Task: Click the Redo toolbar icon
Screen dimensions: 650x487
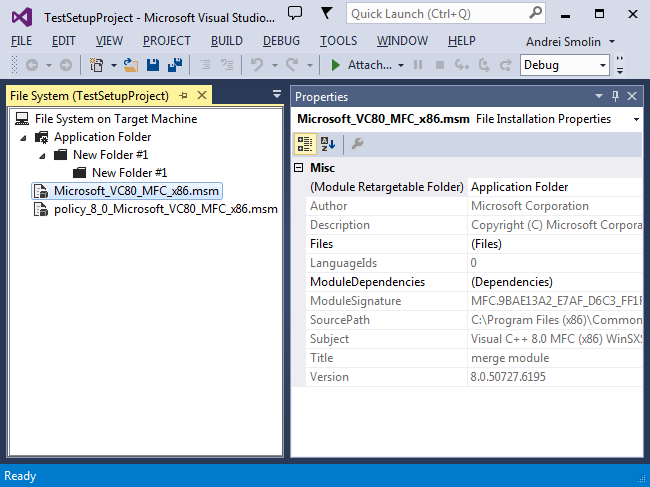Action: 292,65
